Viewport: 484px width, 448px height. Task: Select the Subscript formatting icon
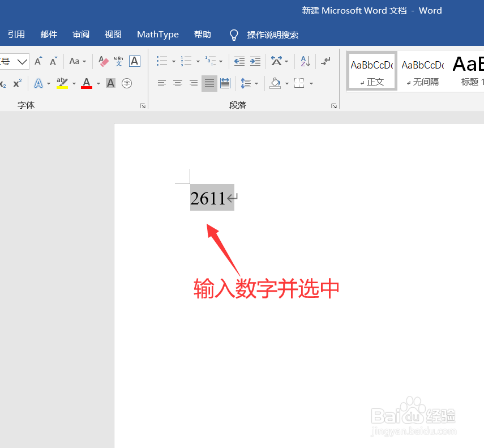(x=2, y=83)
